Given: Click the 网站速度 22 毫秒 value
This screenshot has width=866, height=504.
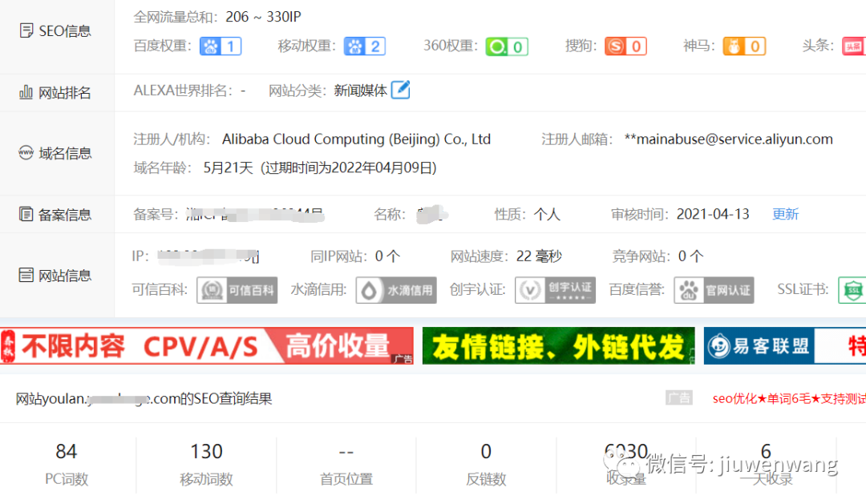Looking at the screenshot, I should (539, 256).
